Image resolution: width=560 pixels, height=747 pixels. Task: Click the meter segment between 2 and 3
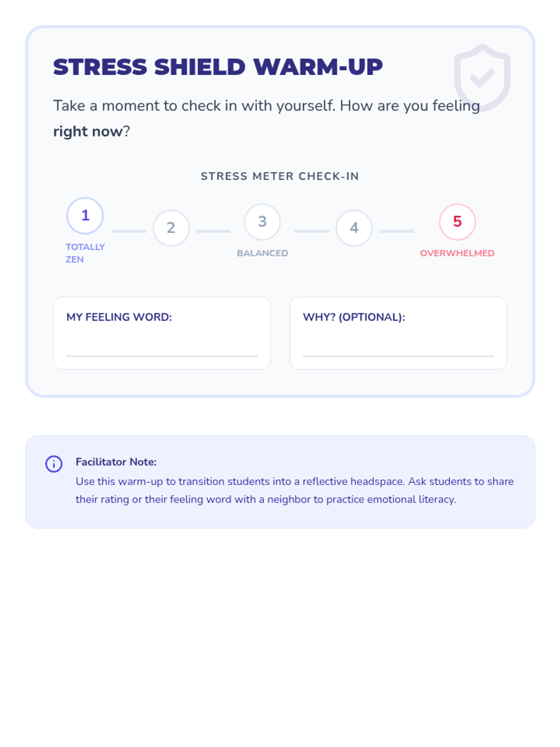(x=213, y=231)
